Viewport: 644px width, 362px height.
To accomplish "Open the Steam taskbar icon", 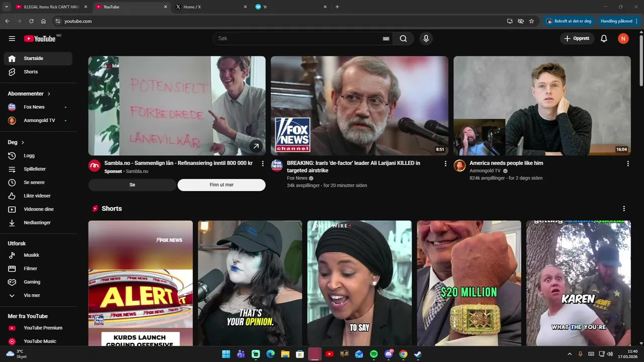I will pos(418,354).
